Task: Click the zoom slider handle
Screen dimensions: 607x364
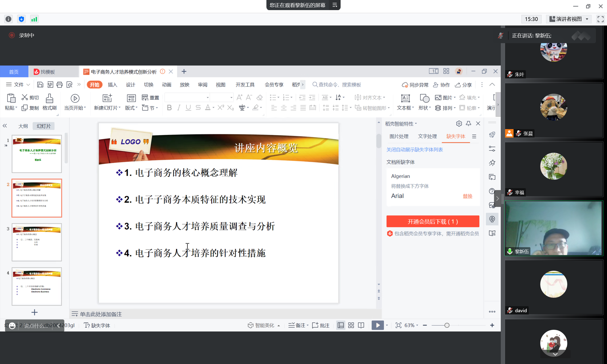Action: pos(447,325)
